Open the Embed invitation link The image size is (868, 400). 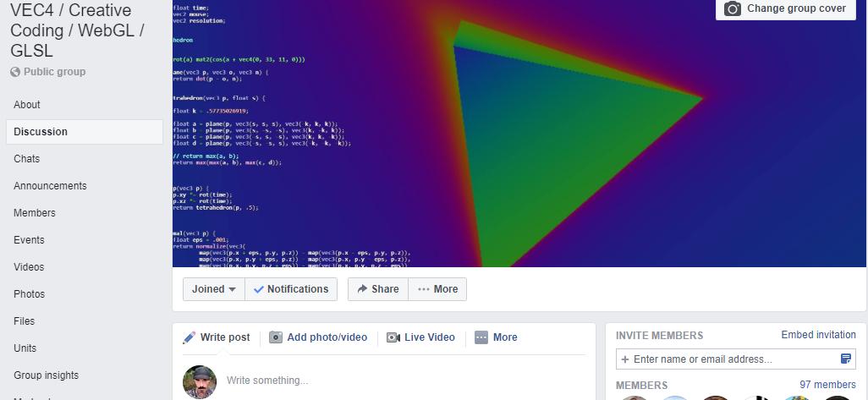pos(818,335)
